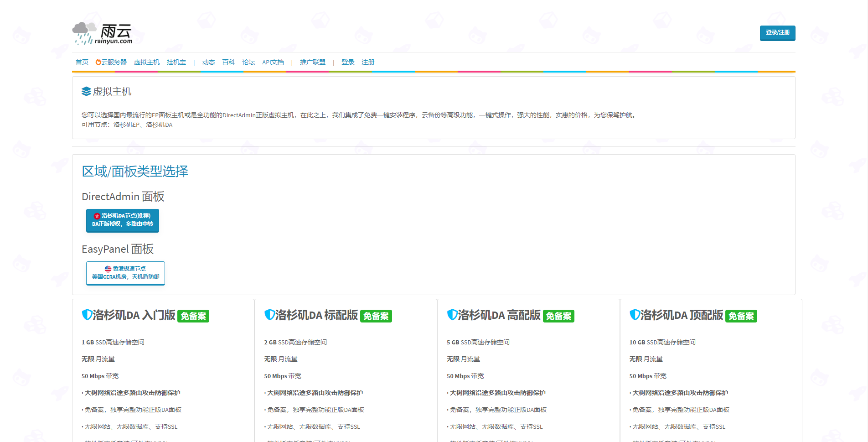This screenshot has width=868, height=442.
Task: Go to 云服务器 in navigation
Action: [x=114, y=62]
